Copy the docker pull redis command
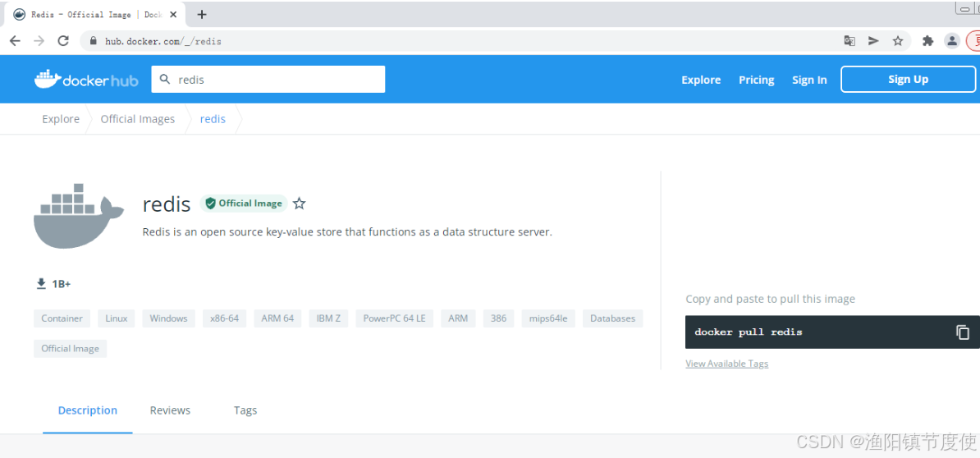The image size is (980, 458). (x=963, y=332)
